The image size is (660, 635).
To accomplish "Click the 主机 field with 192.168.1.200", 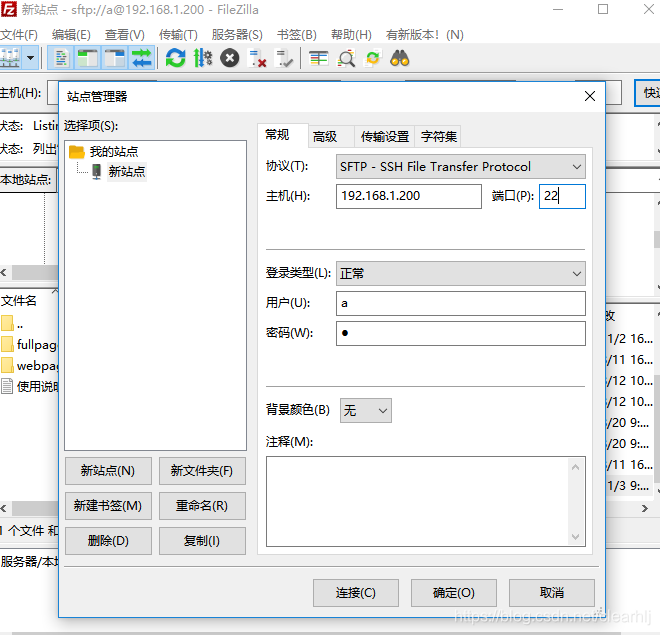I will pyautogui.click(x=409, y=196).
